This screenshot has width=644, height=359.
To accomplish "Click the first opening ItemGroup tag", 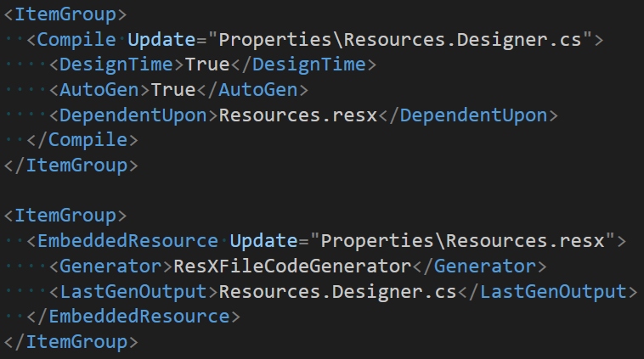I will tap(65, 14).
